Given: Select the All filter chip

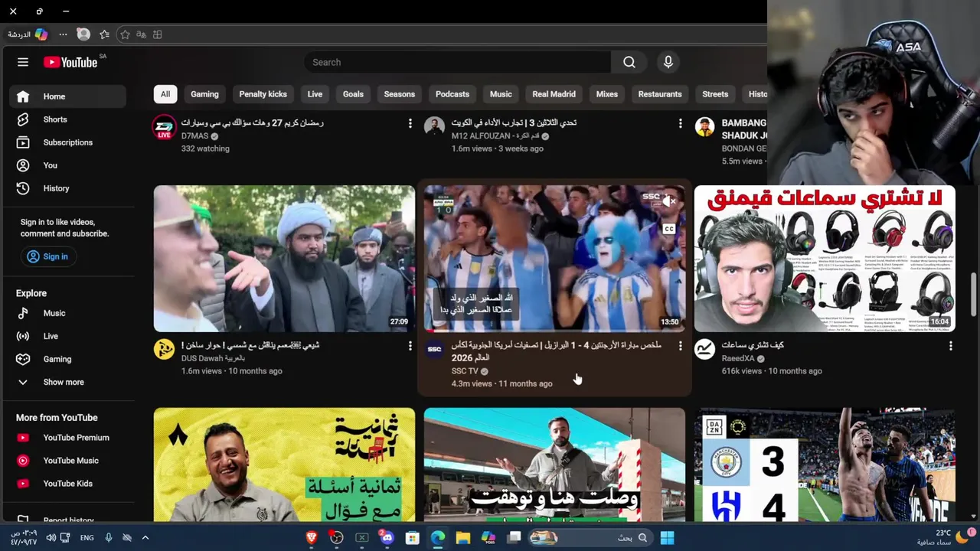Looking at the screenshot, I should [165, 94].
